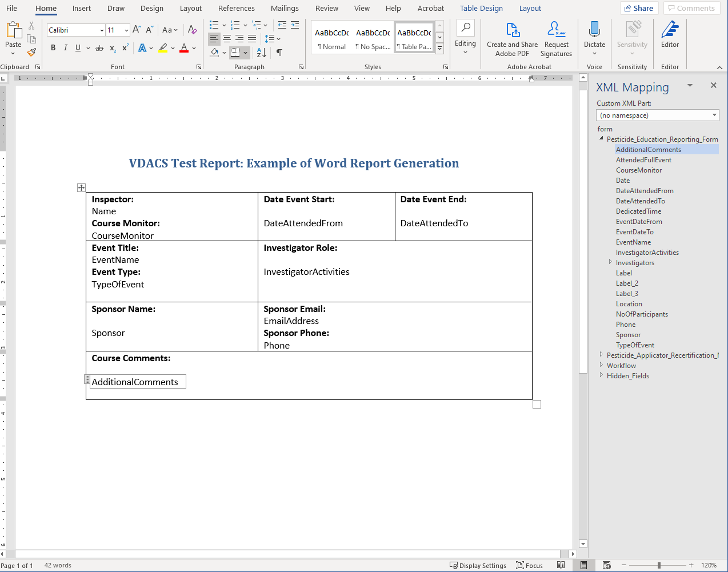728x572 pixels.
Task: Open the Find and Editing tools
Action: click(x=465, y=37)
